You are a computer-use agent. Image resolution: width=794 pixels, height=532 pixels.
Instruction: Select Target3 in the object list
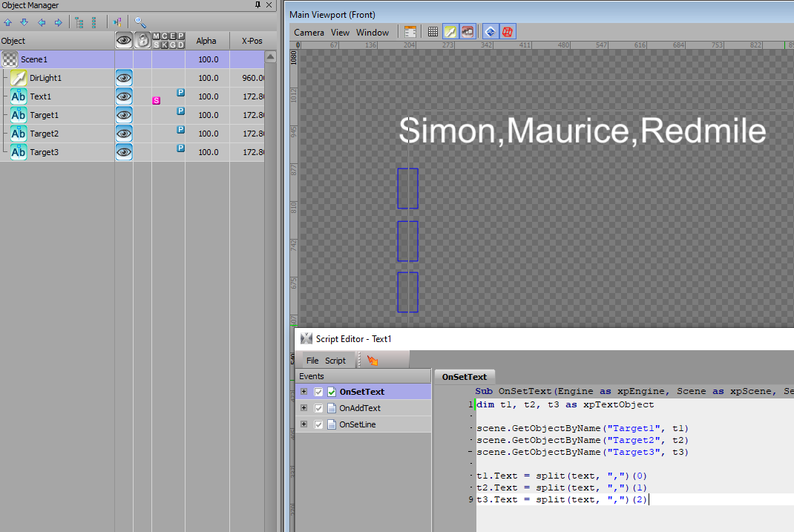[44, 152]
